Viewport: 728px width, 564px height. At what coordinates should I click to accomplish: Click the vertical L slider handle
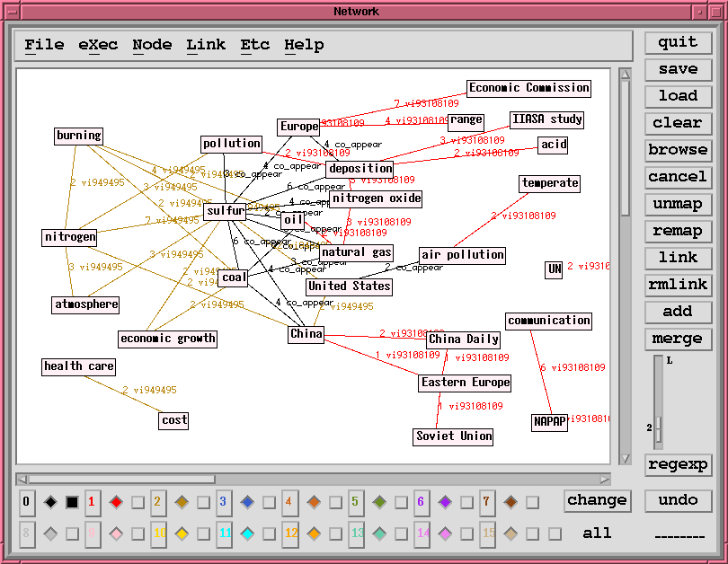658,429
